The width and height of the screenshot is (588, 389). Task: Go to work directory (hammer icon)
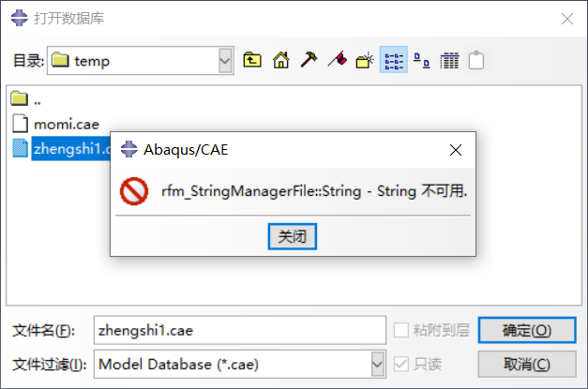click(309, 61)
